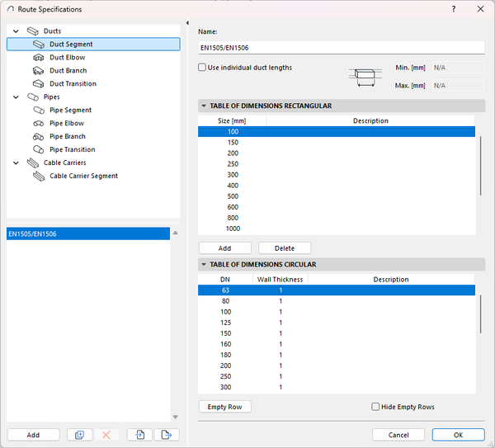This screenshot has width=495, height=448.
Task: Click the help question mark icon
Action: tap(453, 9)
